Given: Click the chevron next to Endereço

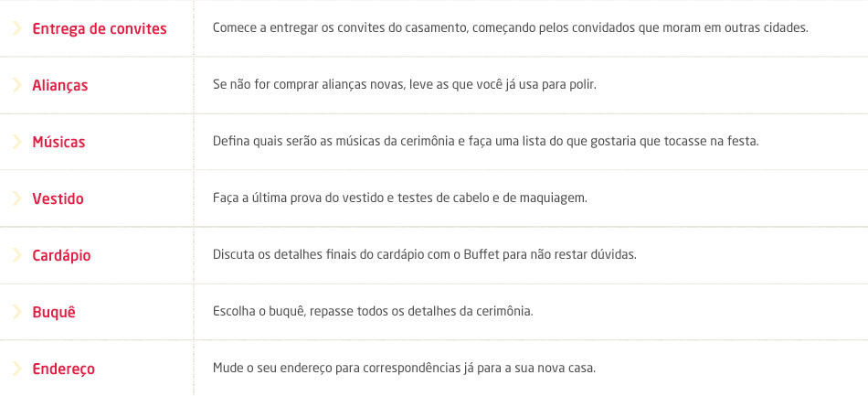Looking at the screenshot, I should click(x=17, y=369).
